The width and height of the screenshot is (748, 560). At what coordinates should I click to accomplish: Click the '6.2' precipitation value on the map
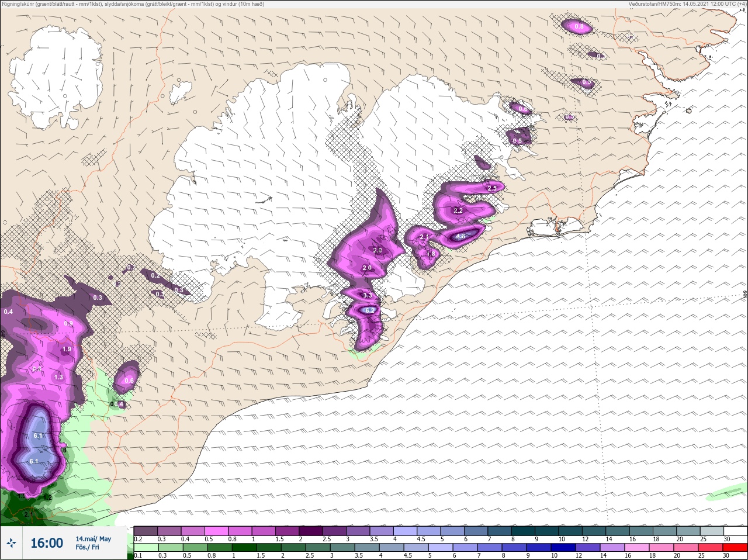[369, 310]
